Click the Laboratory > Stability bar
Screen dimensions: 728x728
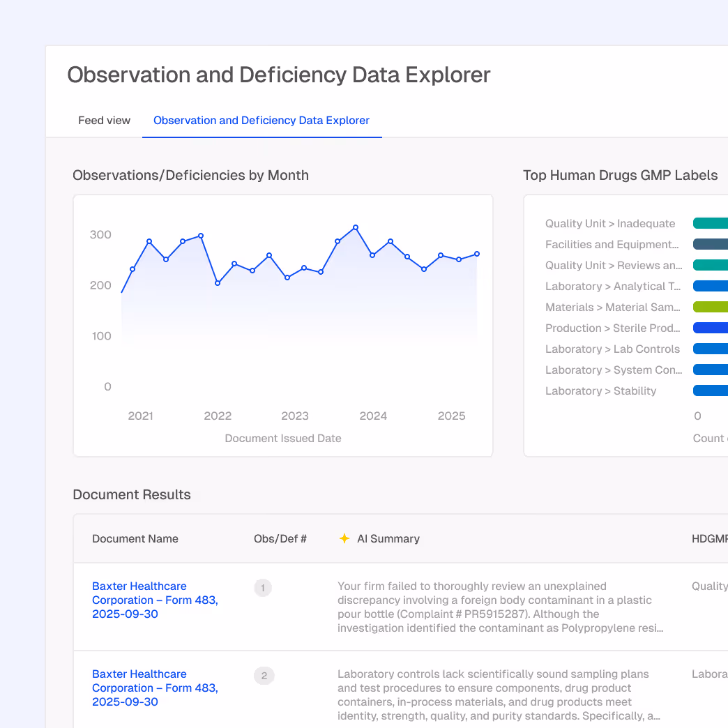710,390
